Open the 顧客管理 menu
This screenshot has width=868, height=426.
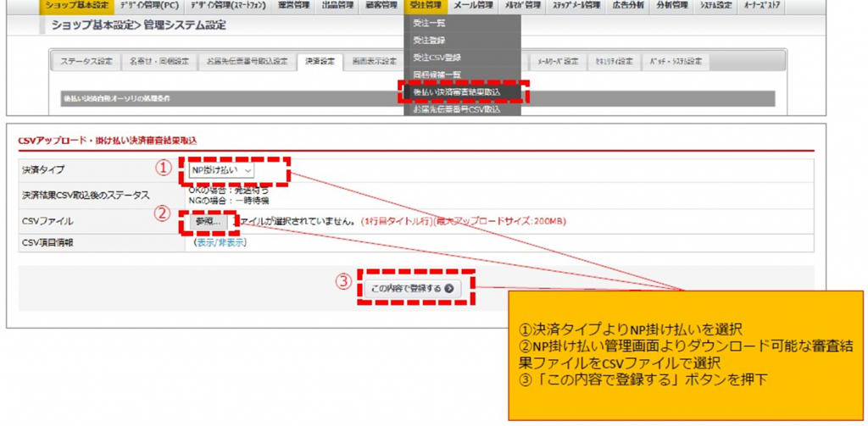(x=381, y=6)
